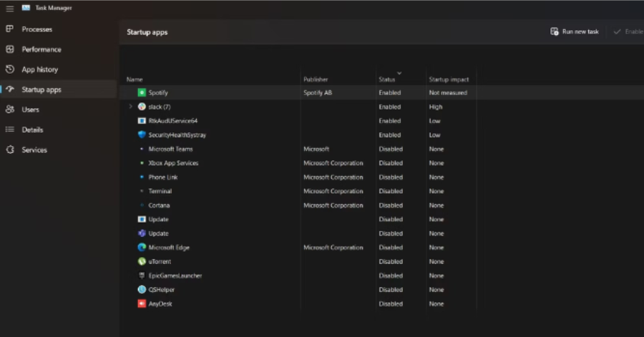Screen dimensions: 644x337
Task: Click None impact cell for Phone Link
Action: (436, 177)
